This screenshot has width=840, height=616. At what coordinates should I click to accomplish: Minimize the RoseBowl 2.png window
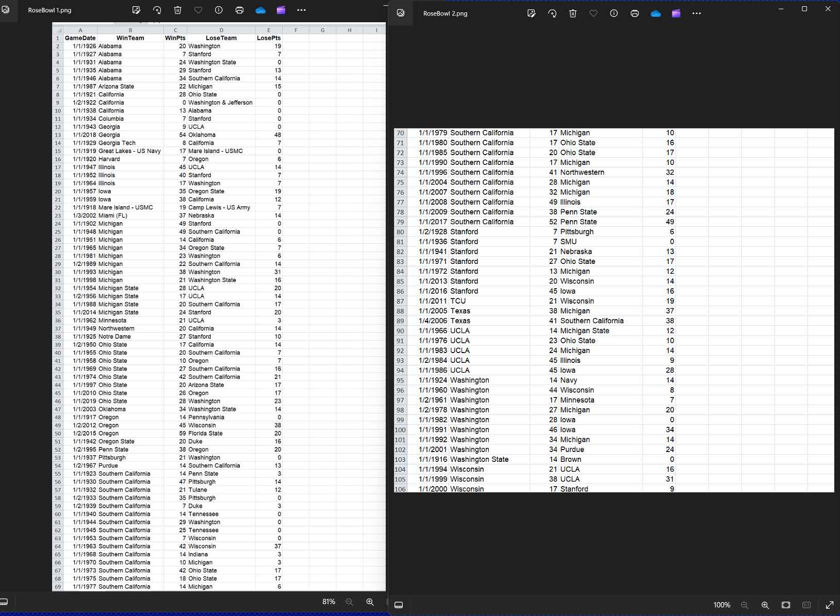(781, 9)
